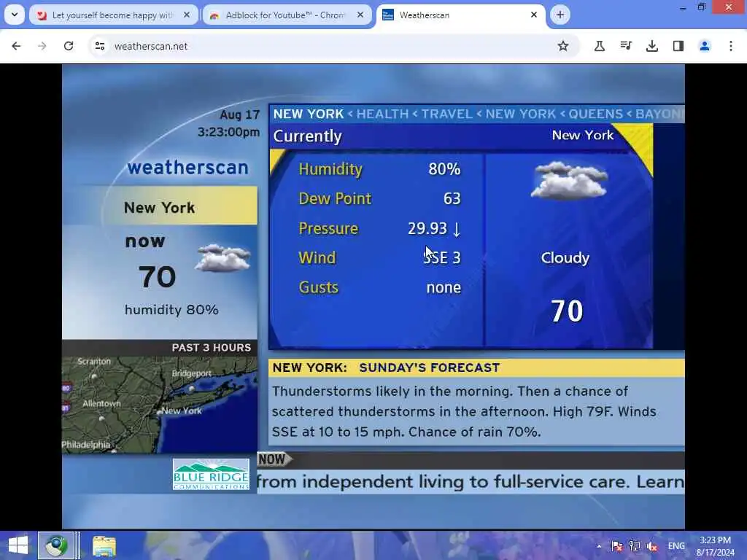Open the Action Center flag icon
The image size is (747, 560).
point(616,546)
